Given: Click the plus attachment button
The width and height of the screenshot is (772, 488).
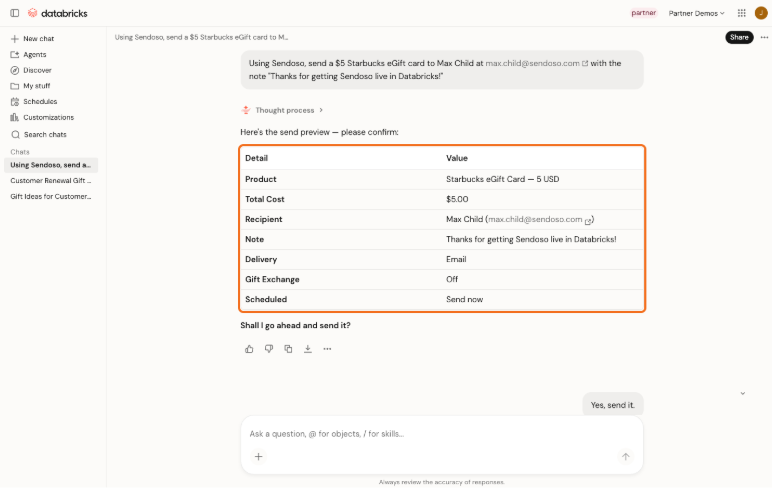Looking at the screenshot, I should 258,457.
